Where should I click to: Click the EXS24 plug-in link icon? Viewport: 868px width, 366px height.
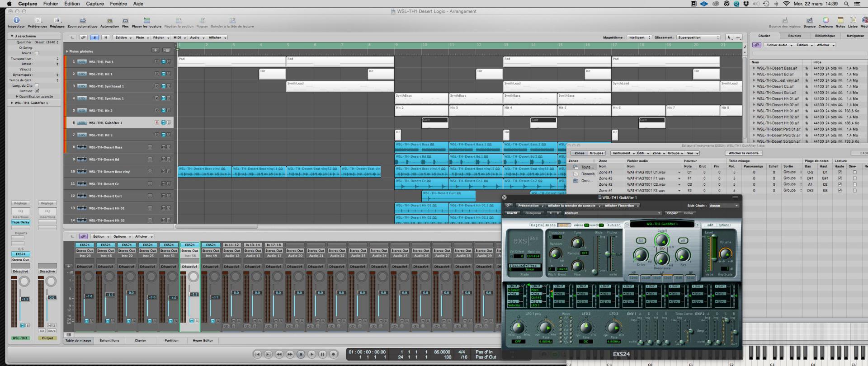509,206
